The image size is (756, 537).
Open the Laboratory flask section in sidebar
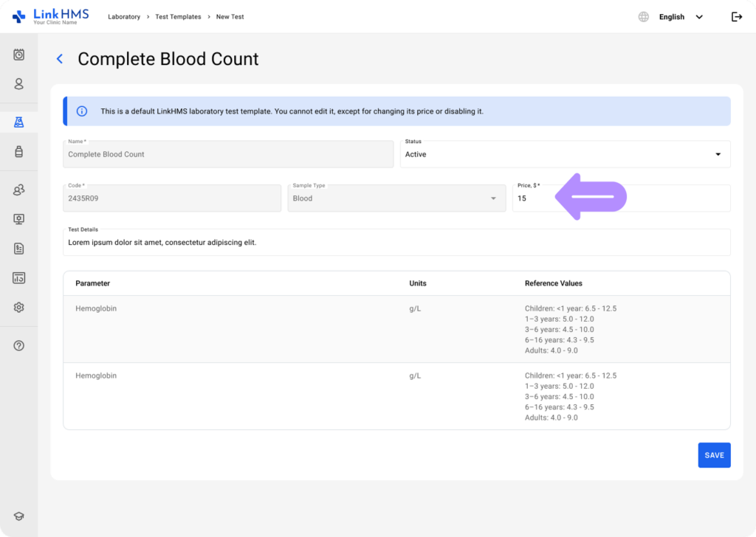coord(18,121)
